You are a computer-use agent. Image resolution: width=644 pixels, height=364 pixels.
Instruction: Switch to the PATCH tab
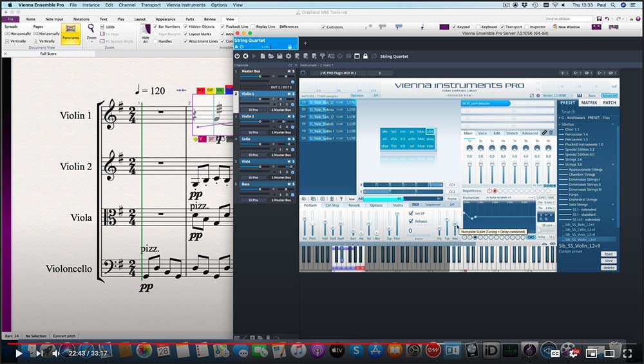(x=609, y=102)
